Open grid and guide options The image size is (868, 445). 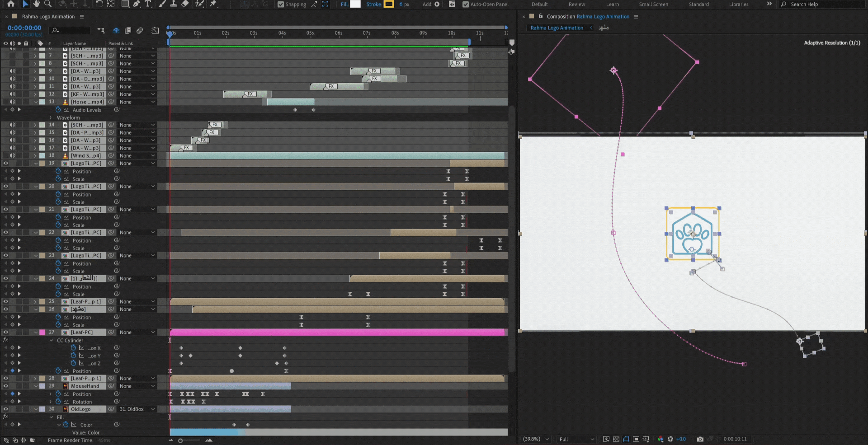click(646, 439)
